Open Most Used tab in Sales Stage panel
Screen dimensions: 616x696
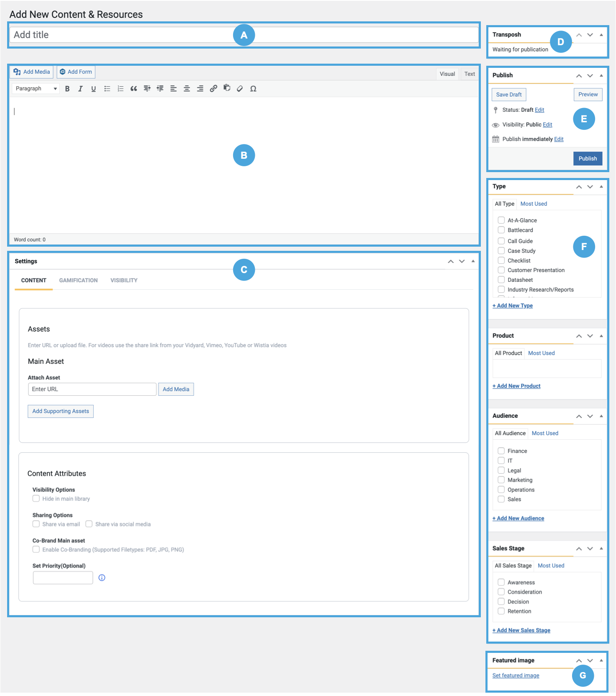coord(551,565)
